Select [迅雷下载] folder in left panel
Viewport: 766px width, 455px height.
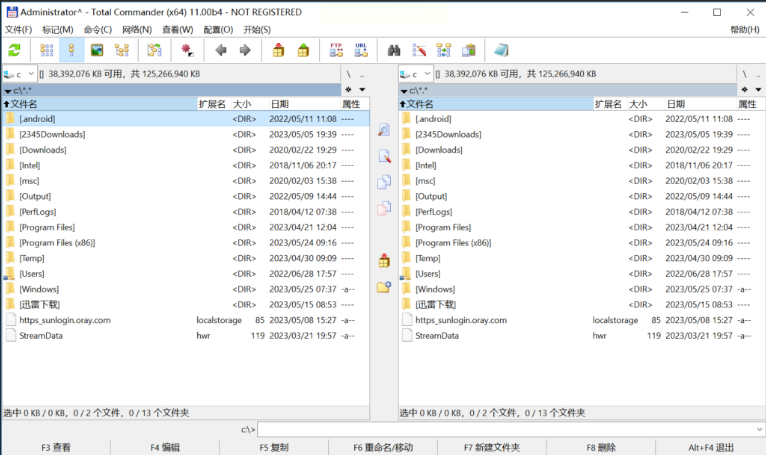tap(186, 304)
